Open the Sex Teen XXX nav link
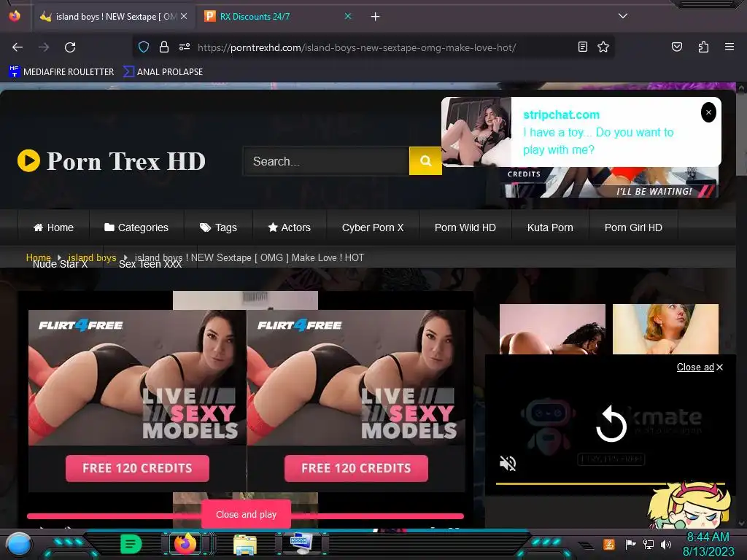Image resolution: width=747 pixels, height=560 pixels. coord(150,264)
